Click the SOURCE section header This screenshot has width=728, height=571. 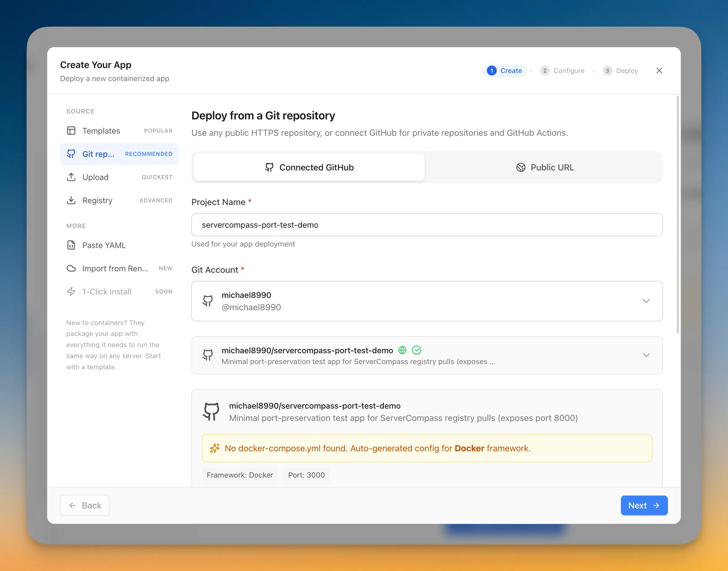pos(80,111)
